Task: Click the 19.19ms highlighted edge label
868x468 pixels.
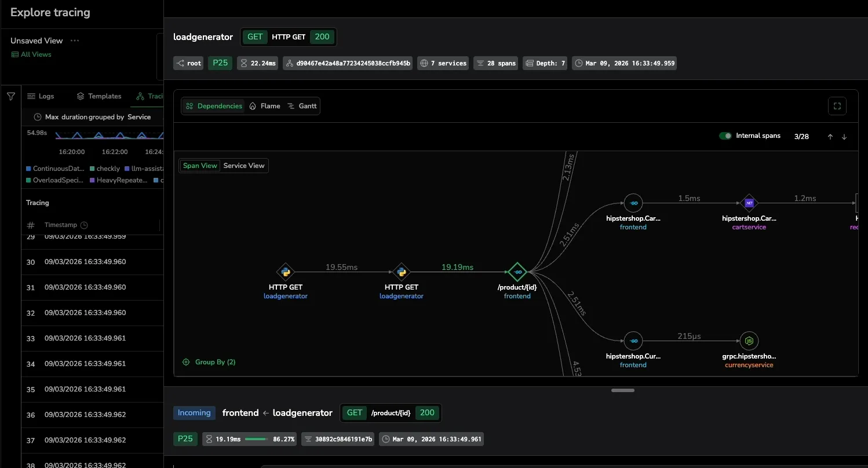Action: [457, 267]
